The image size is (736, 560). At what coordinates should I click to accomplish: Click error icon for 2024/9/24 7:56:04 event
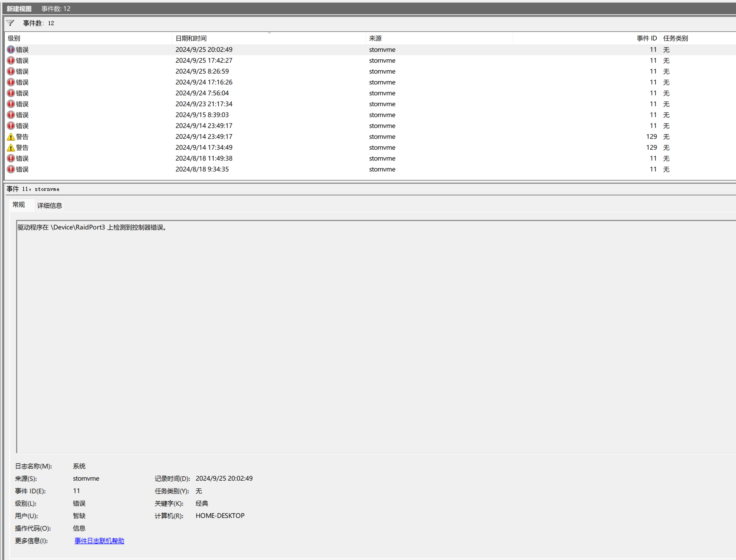coord(11,93)
